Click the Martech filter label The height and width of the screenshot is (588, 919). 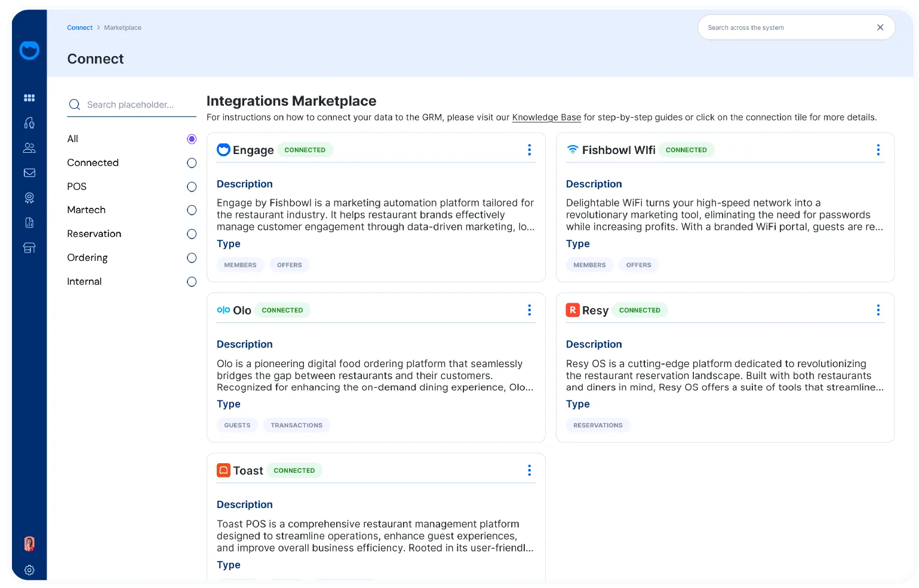click(x=87, y=210)
